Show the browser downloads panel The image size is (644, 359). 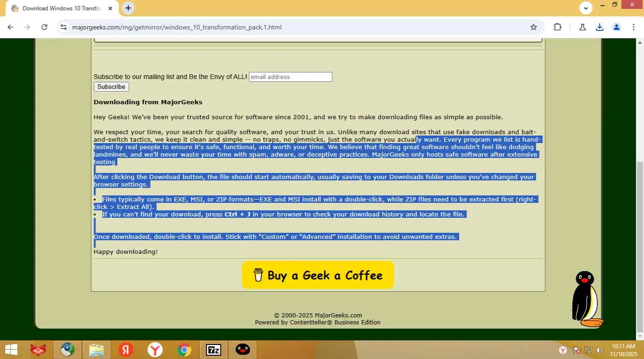600,27
